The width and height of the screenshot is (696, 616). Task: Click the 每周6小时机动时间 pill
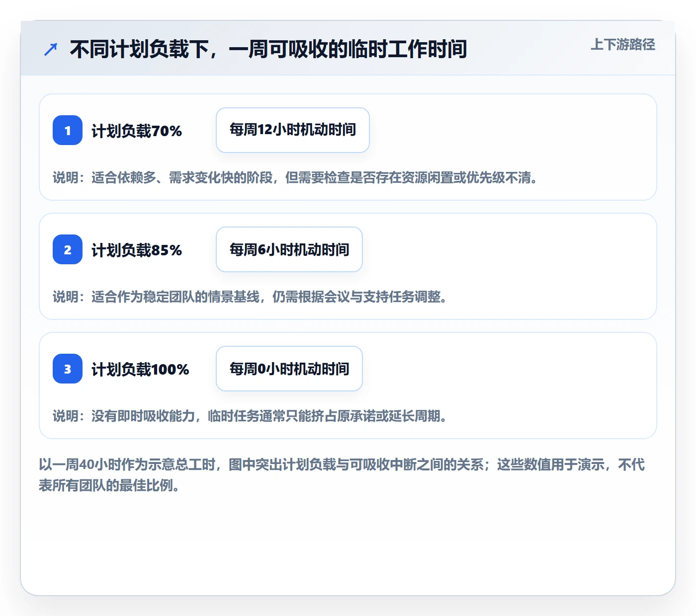coord(289,249)
